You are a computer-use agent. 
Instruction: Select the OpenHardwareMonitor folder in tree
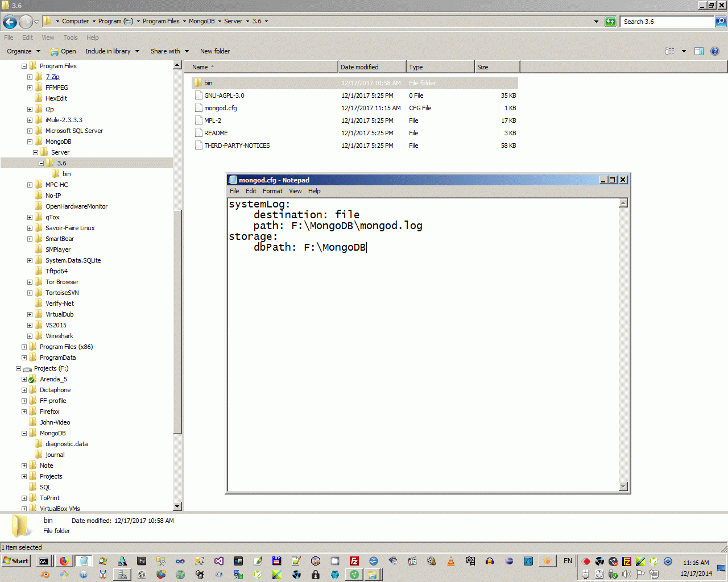pyautogui.click(x=76, y=206)
